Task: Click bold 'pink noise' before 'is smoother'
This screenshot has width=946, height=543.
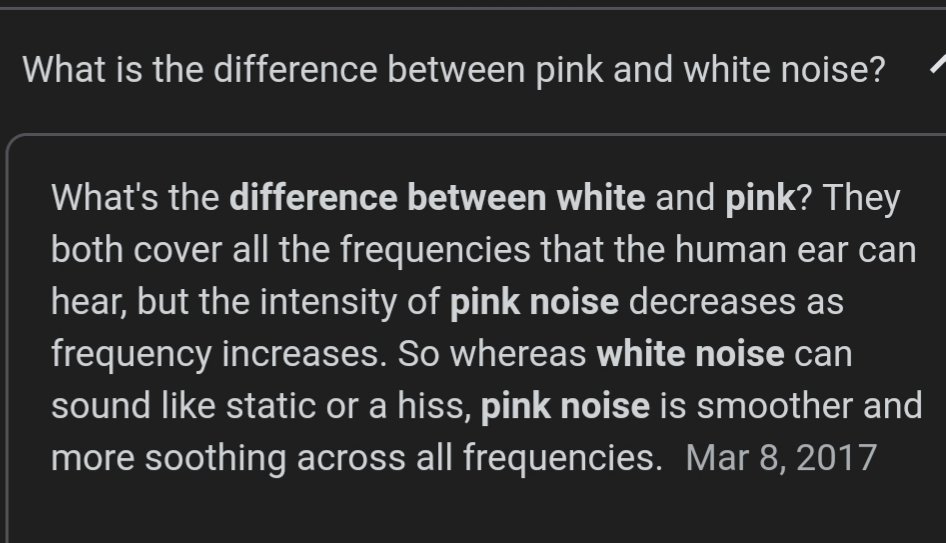Action: pyautogui.click(x=565, y=405)
